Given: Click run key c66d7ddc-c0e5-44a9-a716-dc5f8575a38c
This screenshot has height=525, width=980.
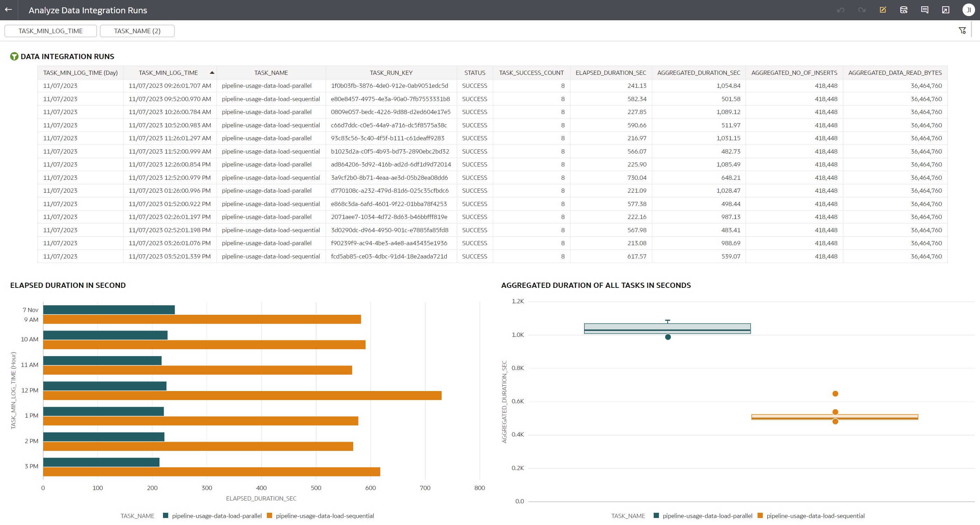Looking at the screenshot, I should (x=389, y=125).
